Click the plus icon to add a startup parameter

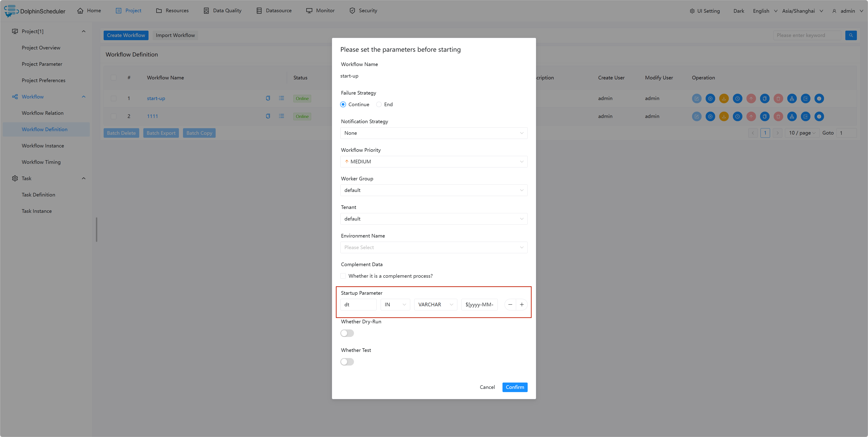tap(522, 304)
